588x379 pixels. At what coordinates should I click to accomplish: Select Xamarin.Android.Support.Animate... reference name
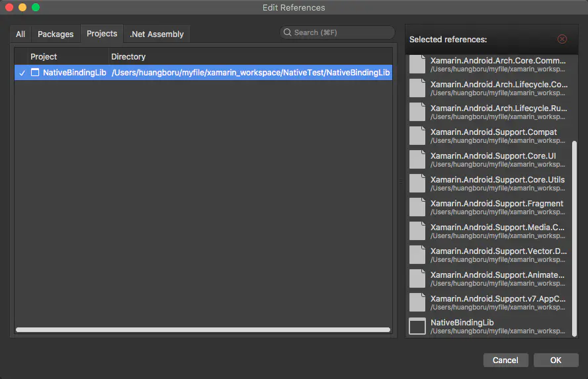click(497, 274)
